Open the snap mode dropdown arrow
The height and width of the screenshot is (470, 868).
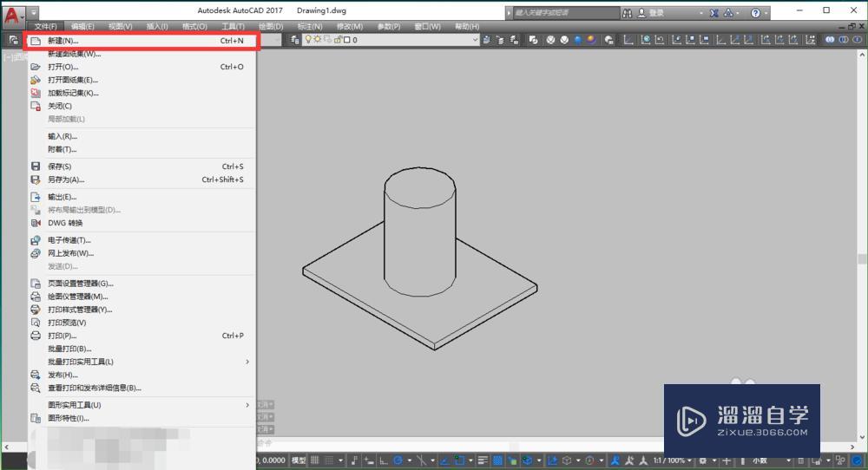340,460
